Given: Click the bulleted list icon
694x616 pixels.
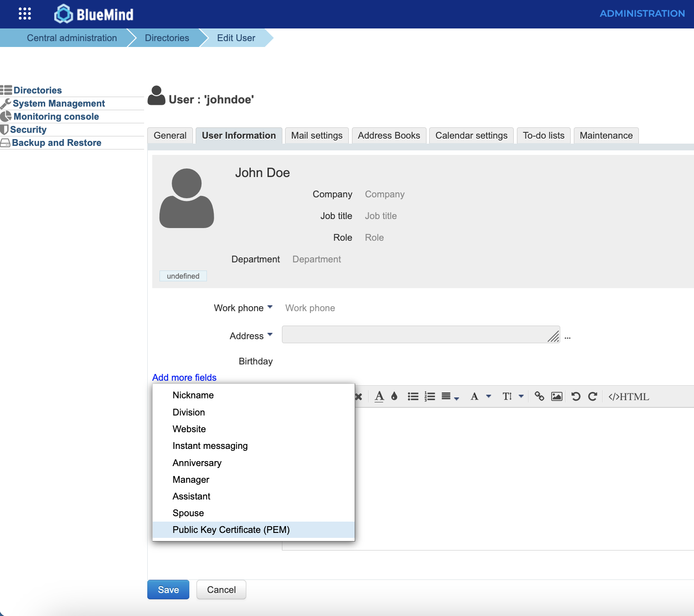Looking at the screenshot, I should [413, 397].
